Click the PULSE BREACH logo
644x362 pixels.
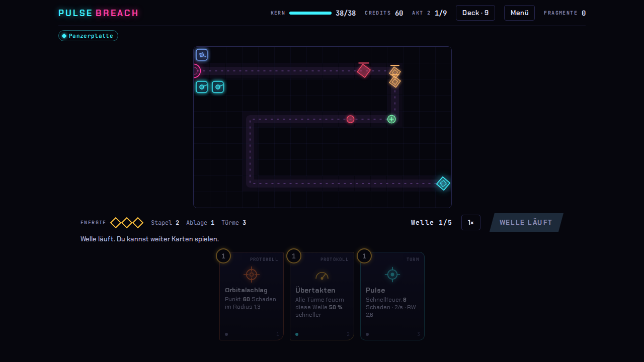pyautogui.click(x=99, y=13)
